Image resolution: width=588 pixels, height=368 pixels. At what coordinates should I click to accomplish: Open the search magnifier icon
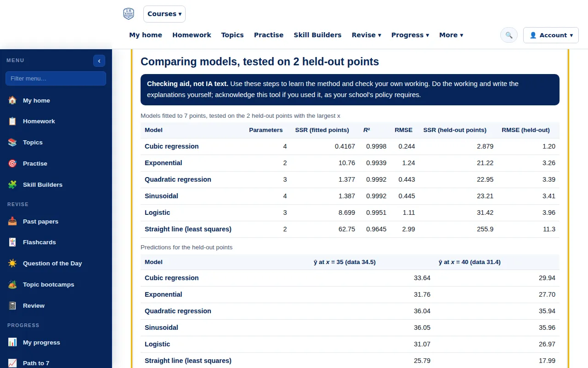(509, 35)
